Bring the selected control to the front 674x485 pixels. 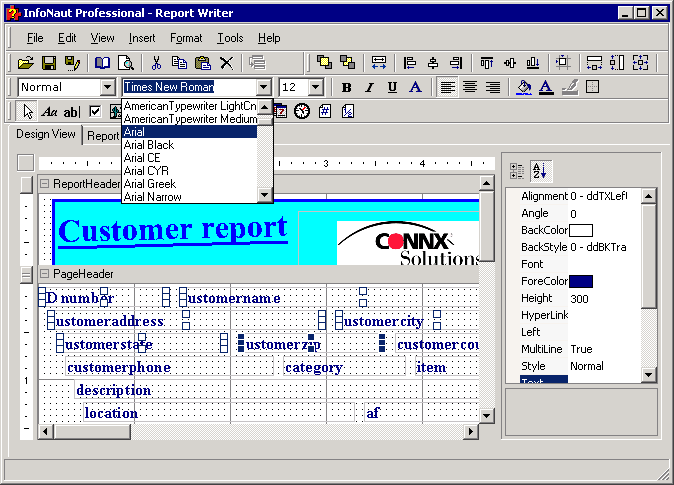[324, 62]
